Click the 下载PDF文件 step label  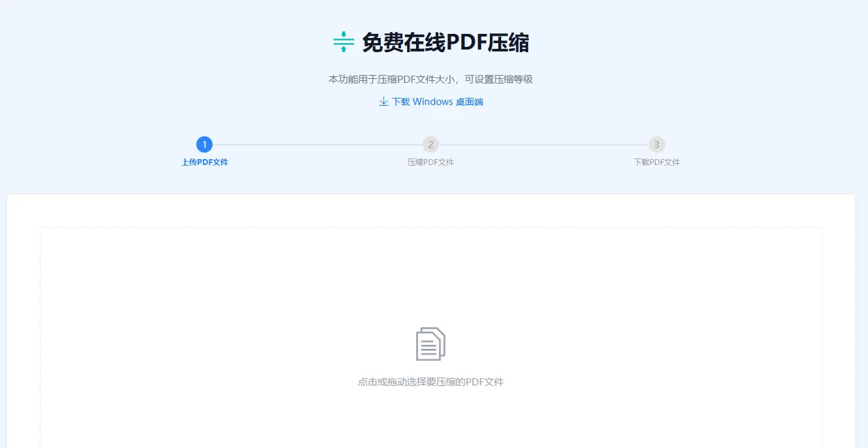coord(657,162)
